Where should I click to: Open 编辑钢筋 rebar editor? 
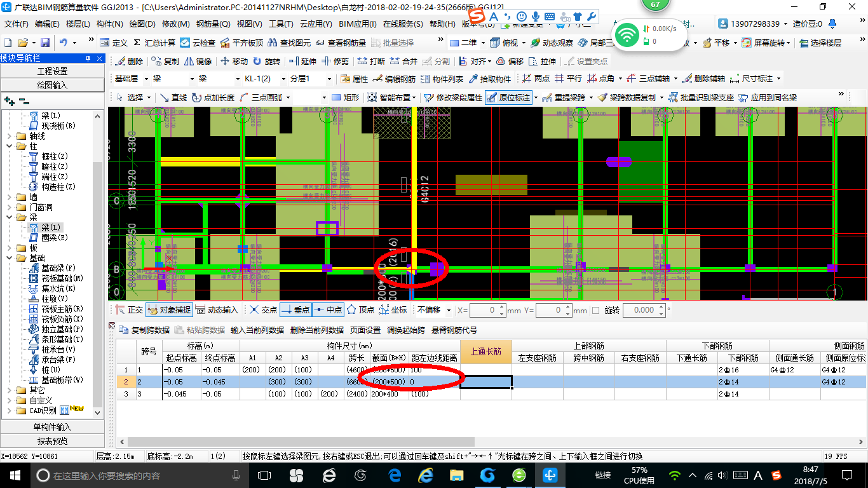395,79
